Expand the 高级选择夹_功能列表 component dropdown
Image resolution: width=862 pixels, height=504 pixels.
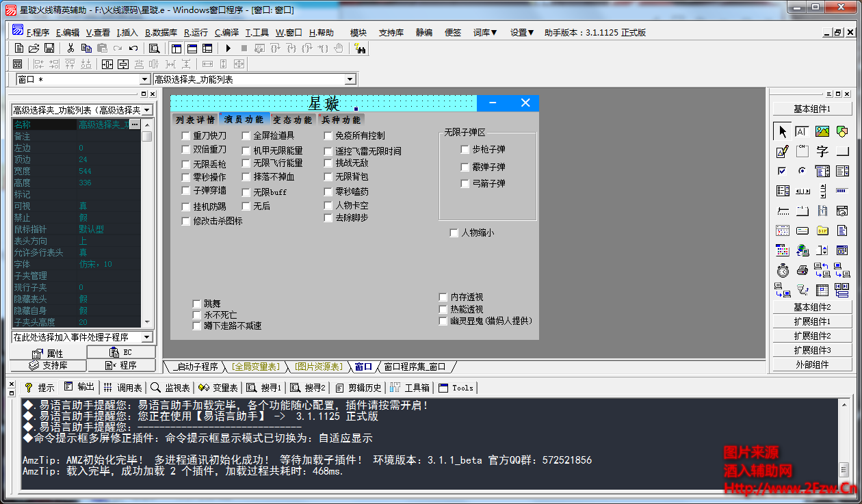(147, 110)
